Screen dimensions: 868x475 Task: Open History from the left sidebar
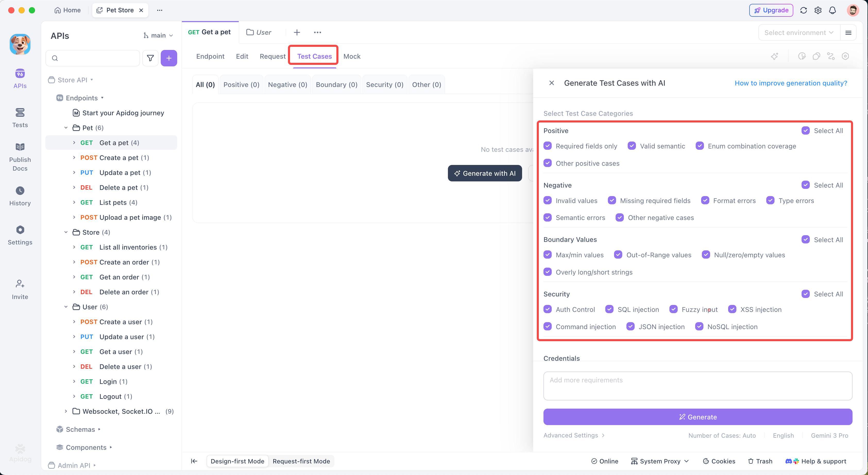click(20, 196)
